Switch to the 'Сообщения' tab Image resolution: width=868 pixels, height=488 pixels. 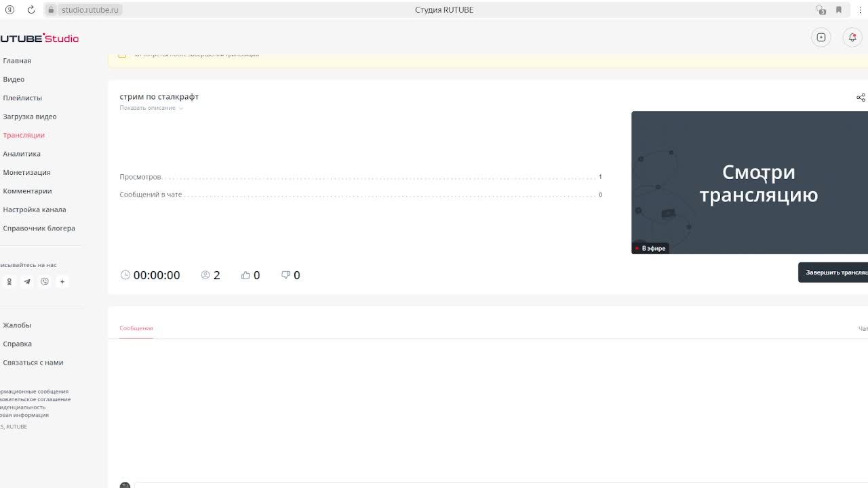pos(136,328)
